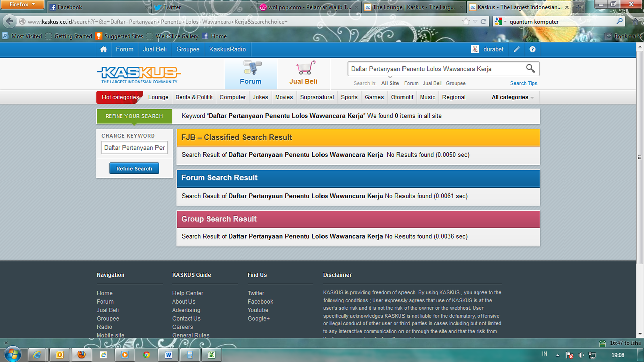The width and height of the screenshot is (644, 362).
Task: Open the Outlook taskbar icon
Action: pos(60,354)
